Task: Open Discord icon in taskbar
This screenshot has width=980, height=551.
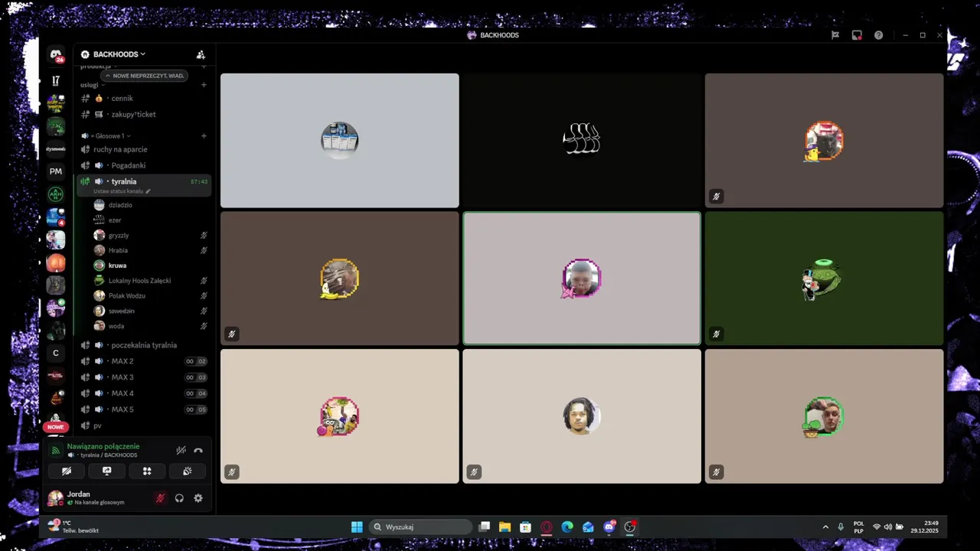Action: click(x=609, y=527)
